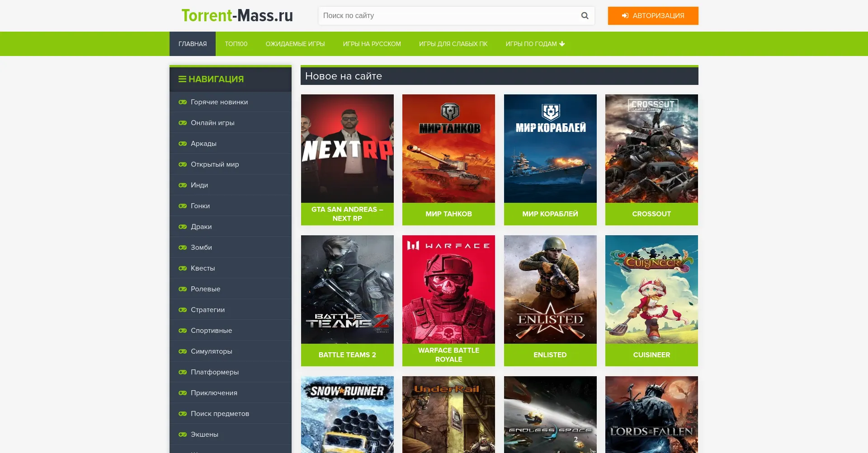This screenshot has width=868, height=453.
Task: Open the Enlisted game cover
Action: 550,290
